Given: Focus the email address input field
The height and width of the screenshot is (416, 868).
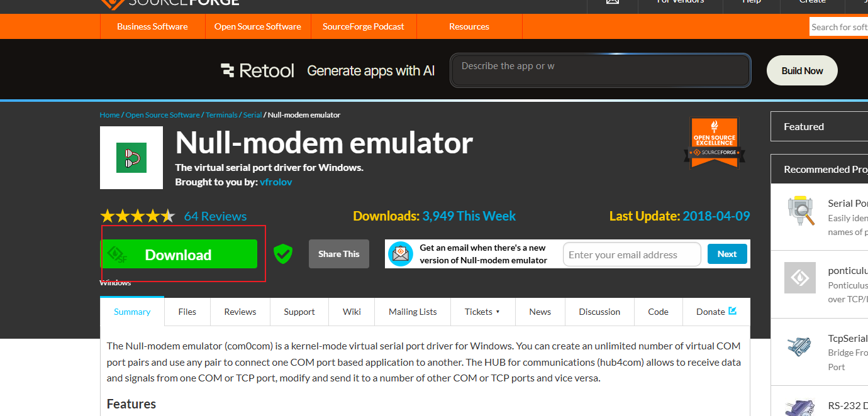Looking at the screenshot, I should pos(632,255).
